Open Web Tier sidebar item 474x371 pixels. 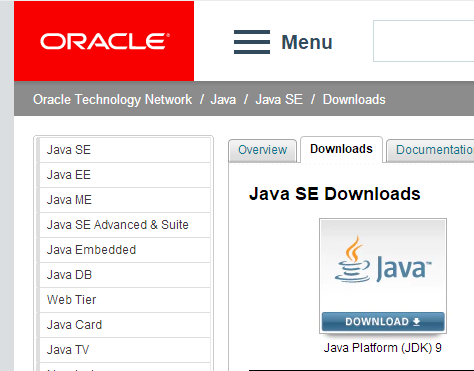tap(125, 300)
